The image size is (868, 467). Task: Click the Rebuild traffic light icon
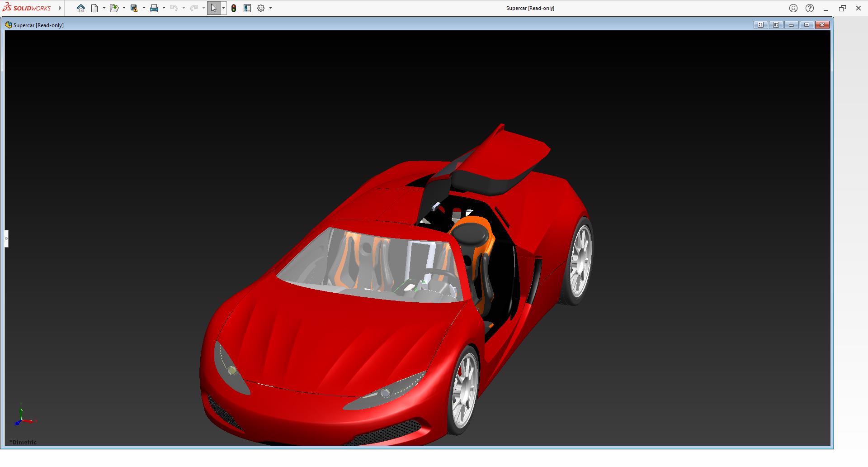click(234, 8)
